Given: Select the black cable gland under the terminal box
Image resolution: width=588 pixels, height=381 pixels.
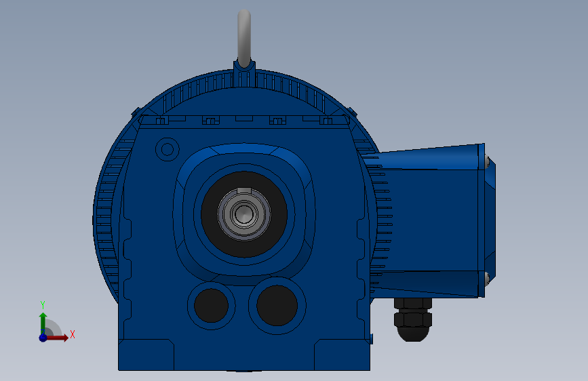Looking at the screenshot, I should (x=413, y=319).
